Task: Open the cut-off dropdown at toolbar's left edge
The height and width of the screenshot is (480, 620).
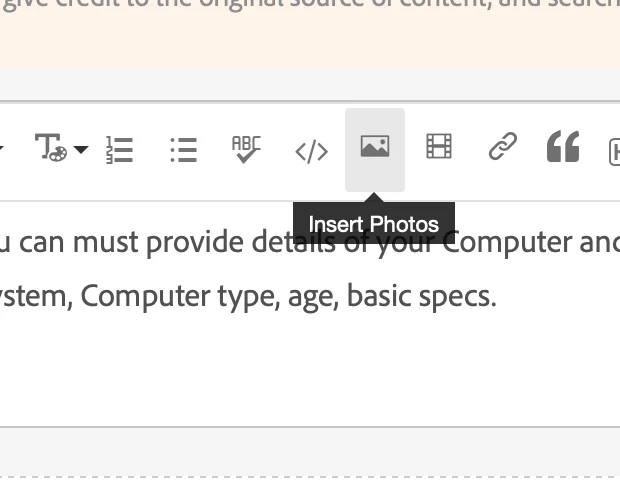Action: tap(2, 149)
